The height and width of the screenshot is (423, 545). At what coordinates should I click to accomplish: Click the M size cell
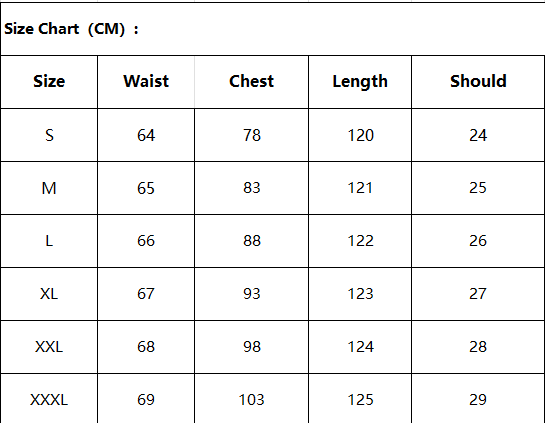tap(49, 188)
